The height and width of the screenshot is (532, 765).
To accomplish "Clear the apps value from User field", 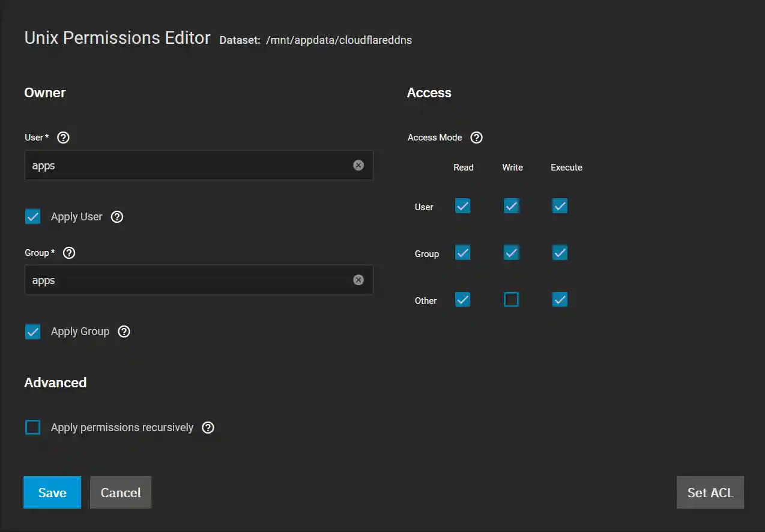I will coord(358,165).
